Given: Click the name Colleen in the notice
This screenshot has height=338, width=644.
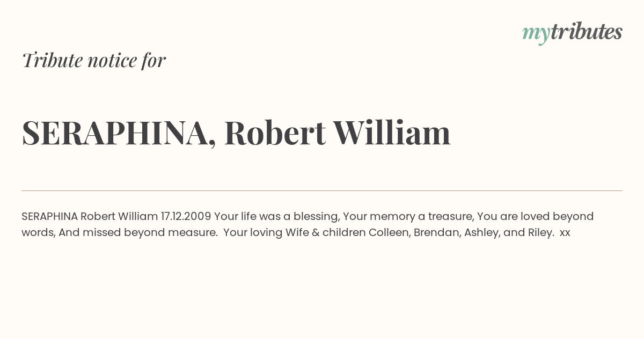Looking at the screenshot, I should 390,233.
